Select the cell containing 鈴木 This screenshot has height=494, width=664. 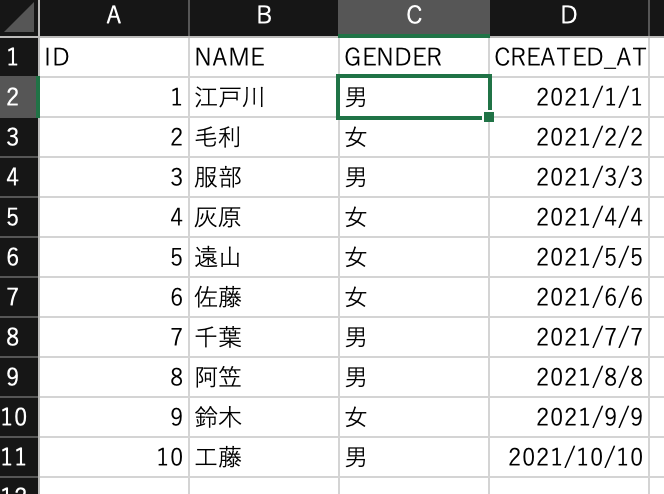coord(263,417)
